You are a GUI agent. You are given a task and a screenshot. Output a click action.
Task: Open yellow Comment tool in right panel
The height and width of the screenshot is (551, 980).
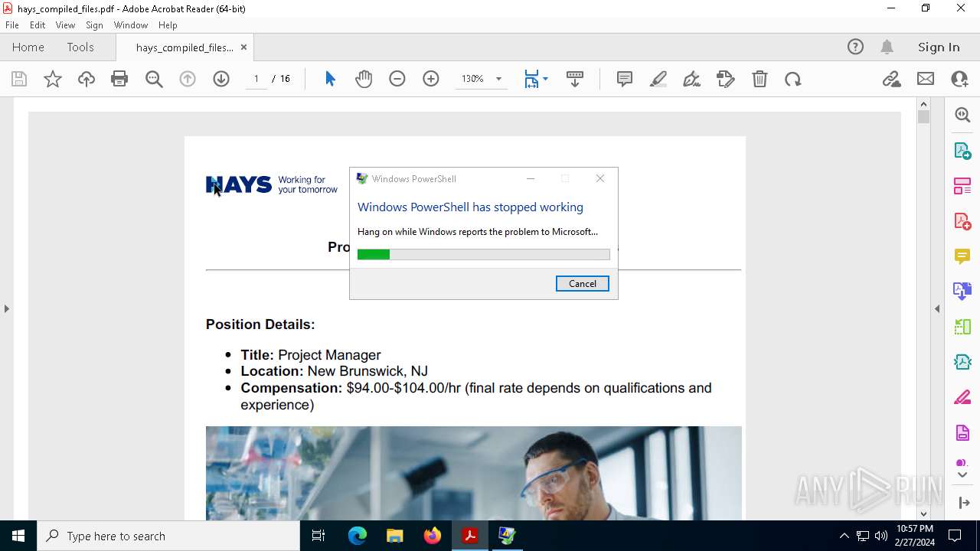(962, 256)
